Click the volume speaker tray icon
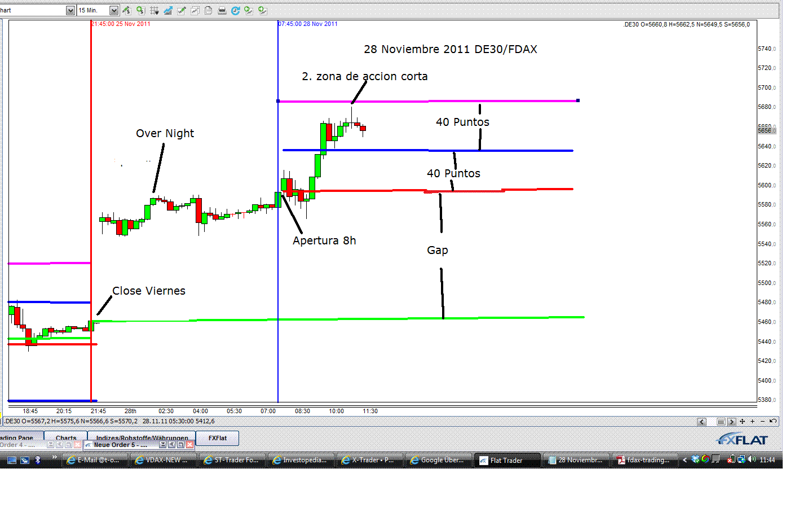The width and height of the screenshot is (812, 508). (752, 459)
